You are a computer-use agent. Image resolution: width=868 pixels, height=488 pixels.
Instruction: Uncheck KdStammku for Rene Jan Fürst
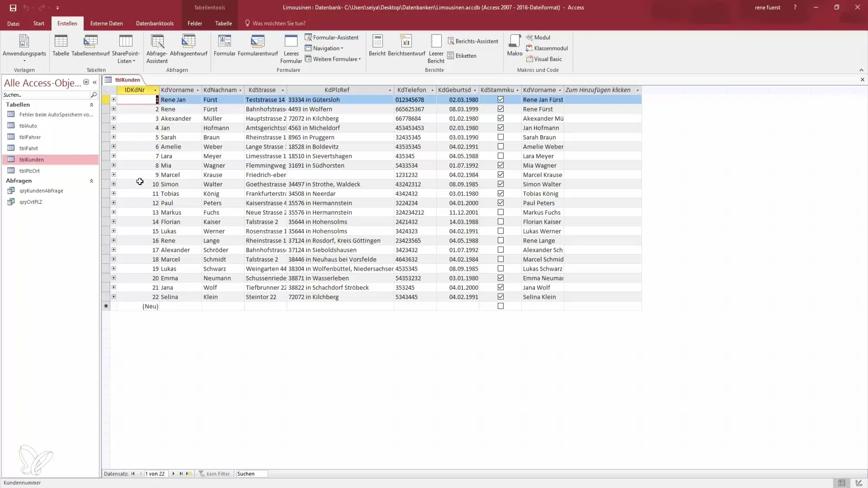pos(500,99)
